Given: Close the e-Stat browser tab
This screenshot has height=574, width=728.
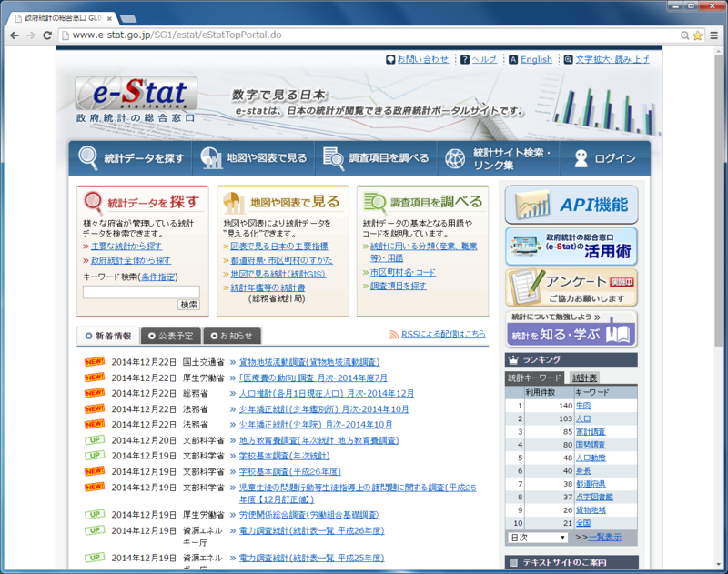Looking at the screenshot, I should click(x=109, y=18).
